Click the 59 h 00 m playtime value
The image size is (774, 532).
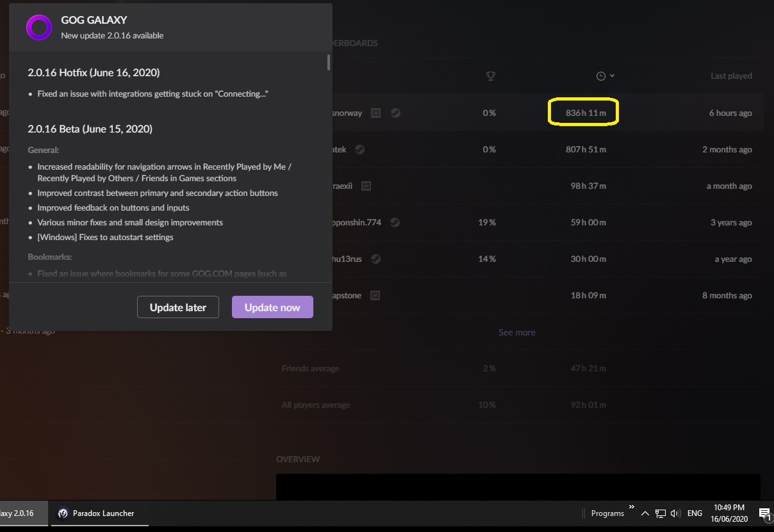pyautogui.click(x=589, y=223)
